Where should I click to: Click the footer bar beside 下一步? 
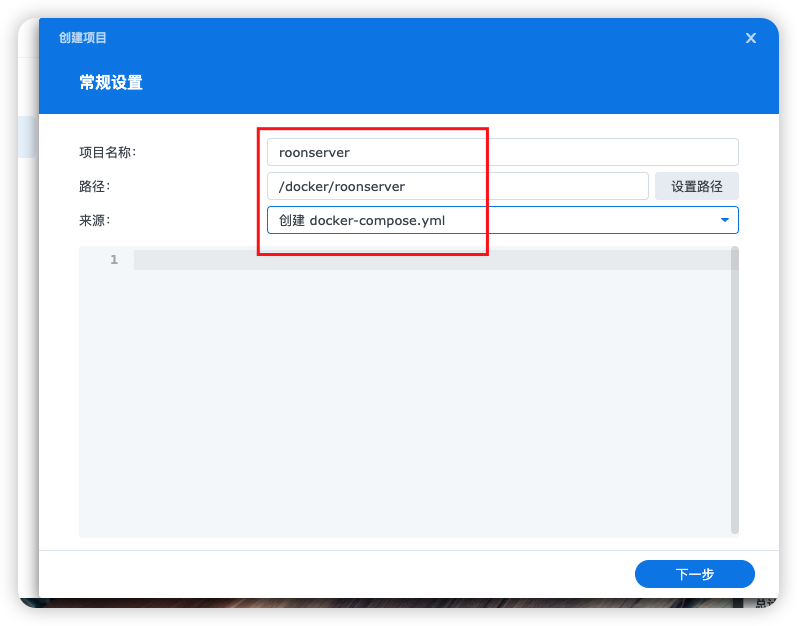pyautogui.click(x=330, y=574)
